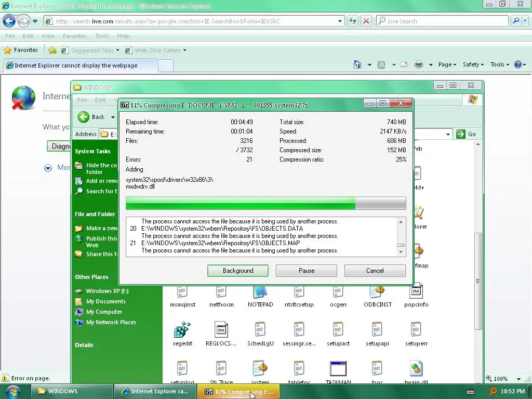Click the Back button in WINDOWS explorer
This screenshot has height=399, width=532.
pyautogui.click(x=91, y=117)
